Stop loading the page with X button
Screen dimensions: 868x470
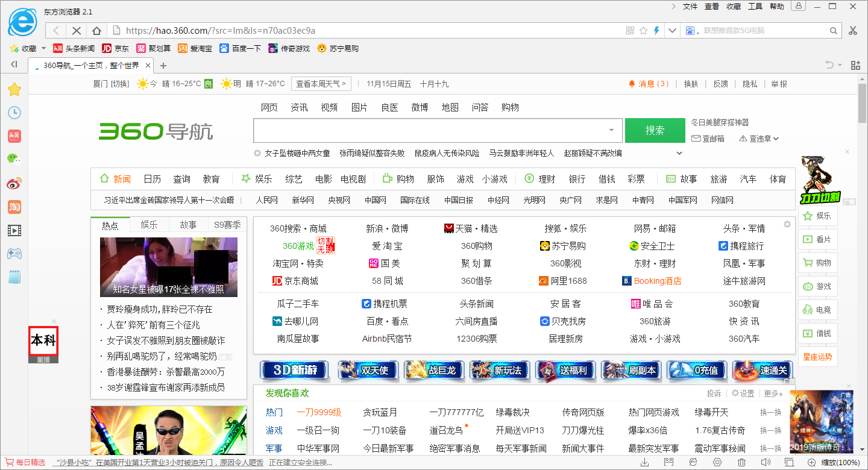tap(76, 31)
